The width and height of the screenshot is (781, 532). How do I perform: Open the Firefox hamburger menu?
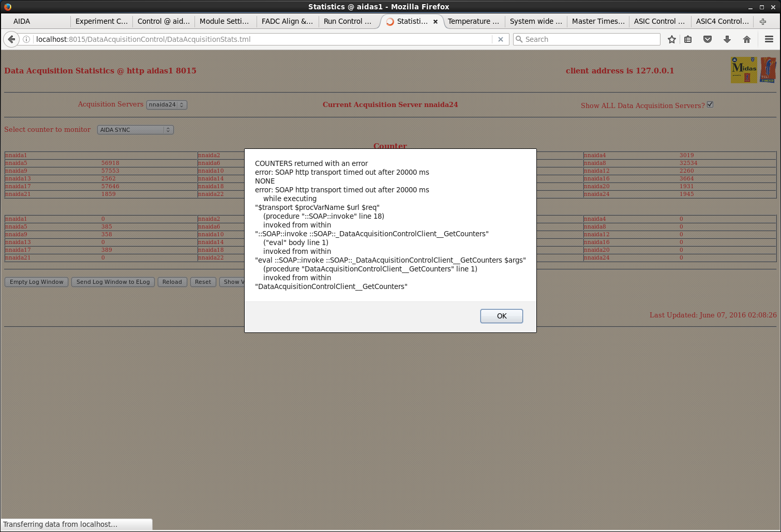pyautogui.click(x=769, y=39)
